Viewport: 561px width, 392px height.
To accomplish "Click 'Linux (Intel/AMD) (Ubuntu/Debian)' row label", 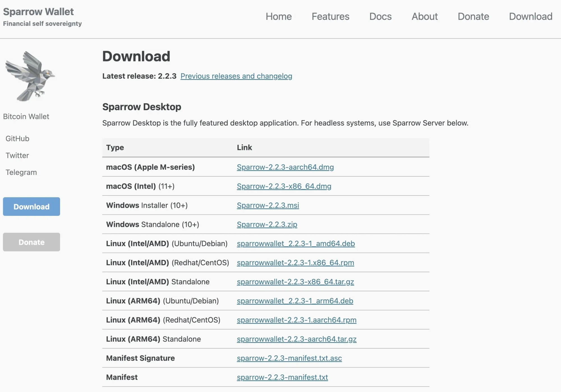I will click(x=167, y=243).
